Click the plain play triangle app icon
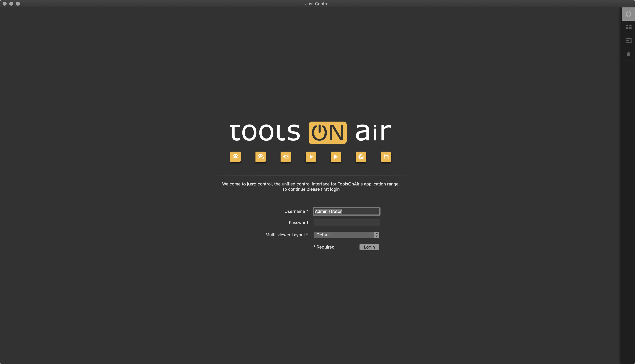635x364 pixels. click(x=336, y=157)
